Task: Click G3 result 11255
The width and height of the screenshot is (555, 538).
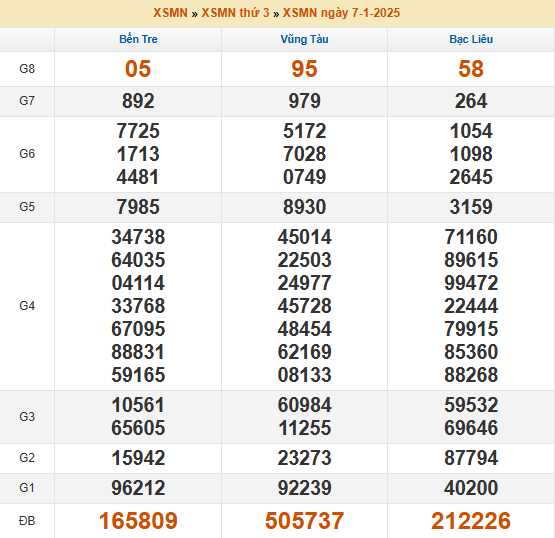Action: [304, 428]
